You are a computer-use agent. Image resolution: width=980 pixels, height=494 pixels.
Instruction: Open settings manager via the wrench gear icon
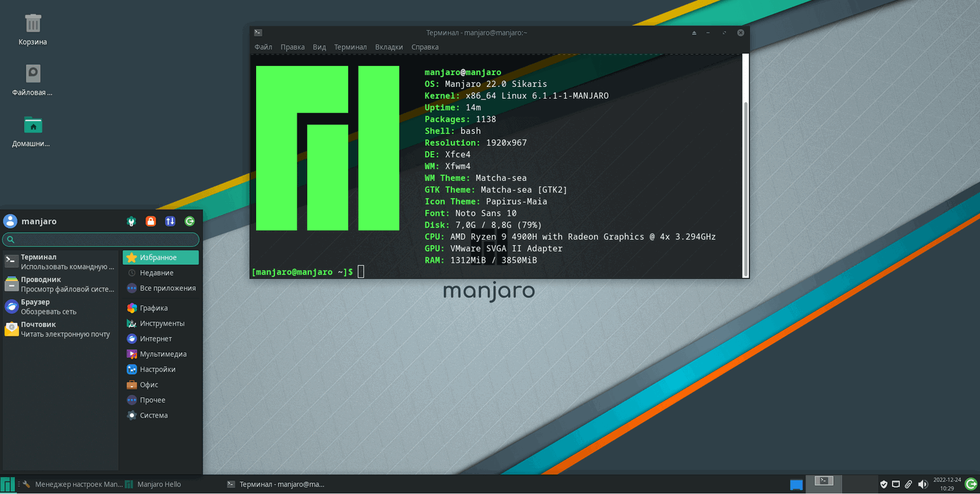click(131, 222)
